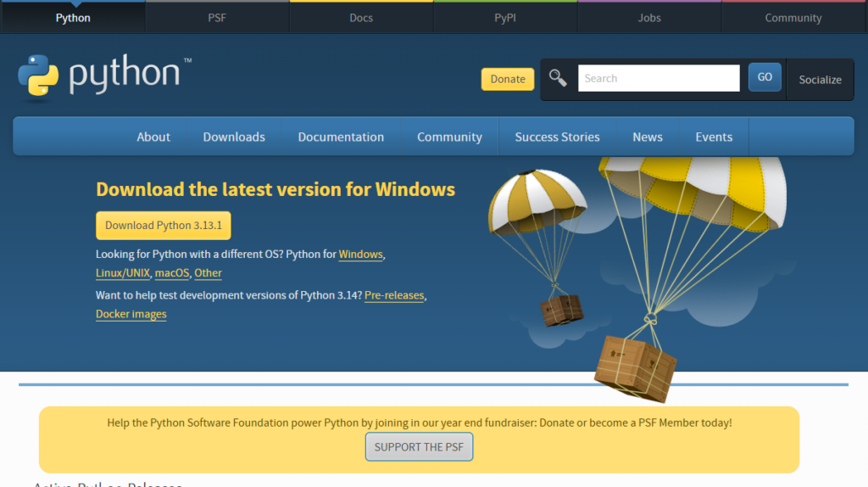Open the About navigation menu
868x487 pixels.
tap(153, 137)
